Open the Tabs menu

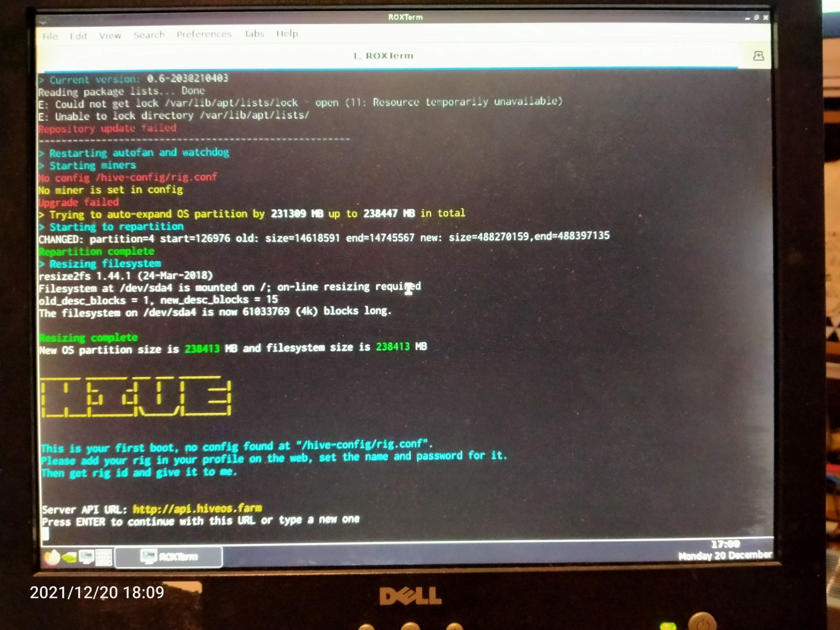(x=254, y=34)
